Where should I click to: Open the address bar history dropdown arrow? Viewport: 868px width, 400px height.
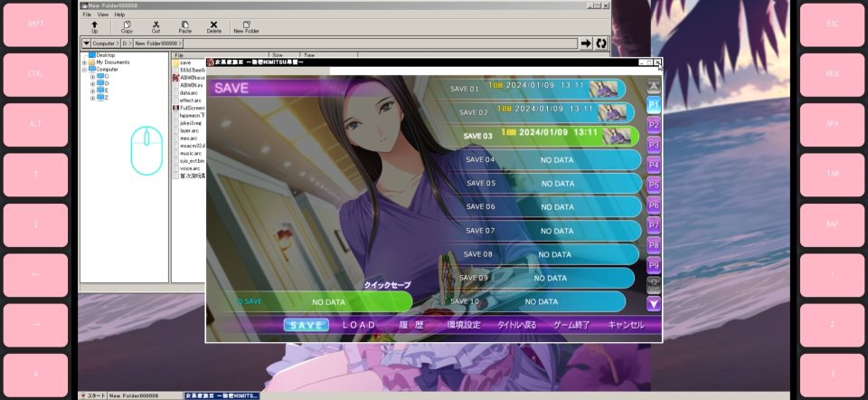click(x=87, y=43)
